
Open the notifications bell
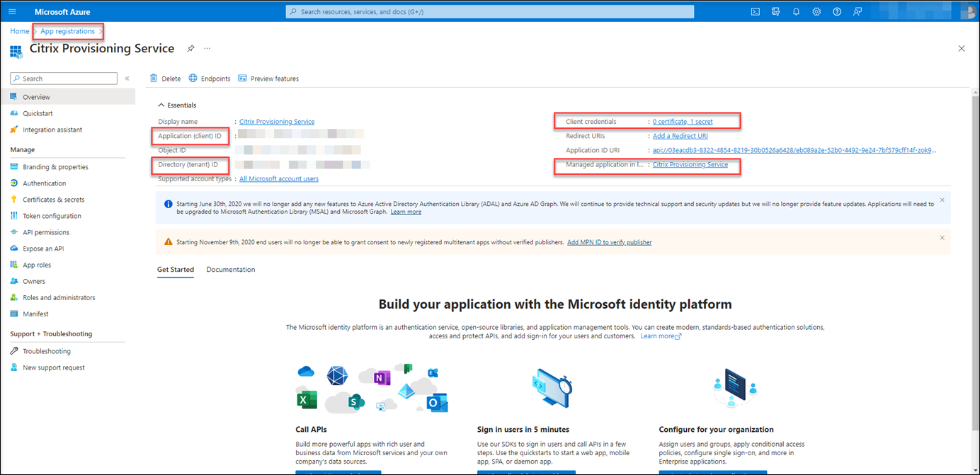(x=796, y=12)
